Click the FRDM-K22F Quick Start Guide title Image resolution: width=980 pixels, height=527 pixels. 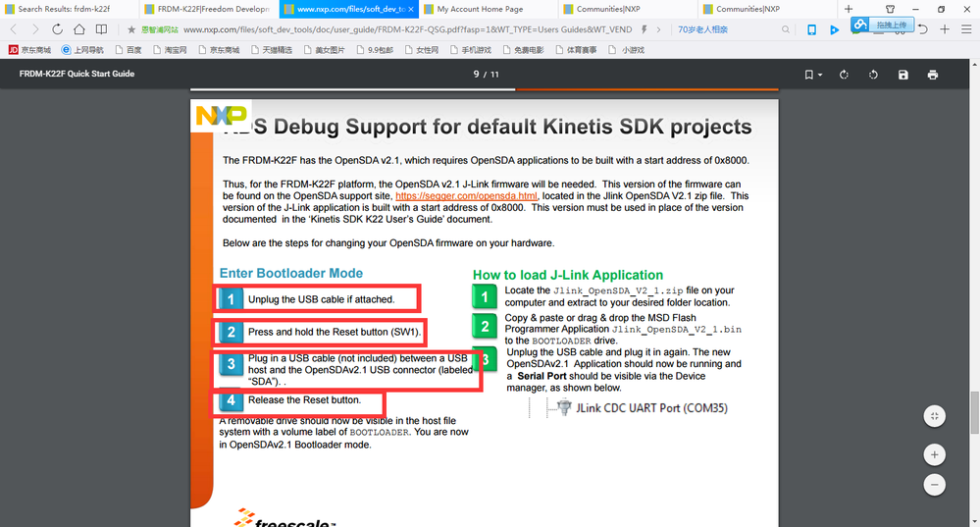pos(77,74)
